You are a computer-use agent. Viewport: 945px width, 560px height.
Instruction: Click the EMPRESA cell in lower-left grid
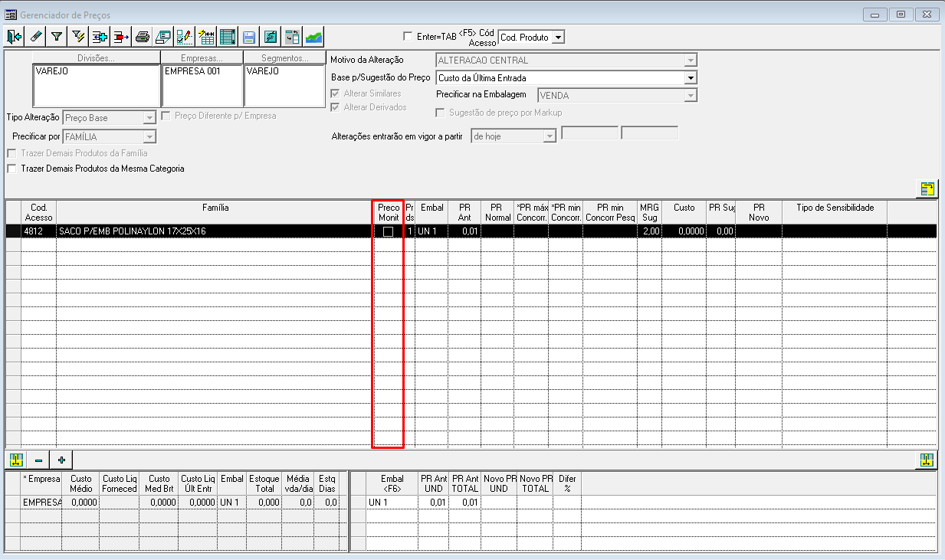tap(41, 503)
